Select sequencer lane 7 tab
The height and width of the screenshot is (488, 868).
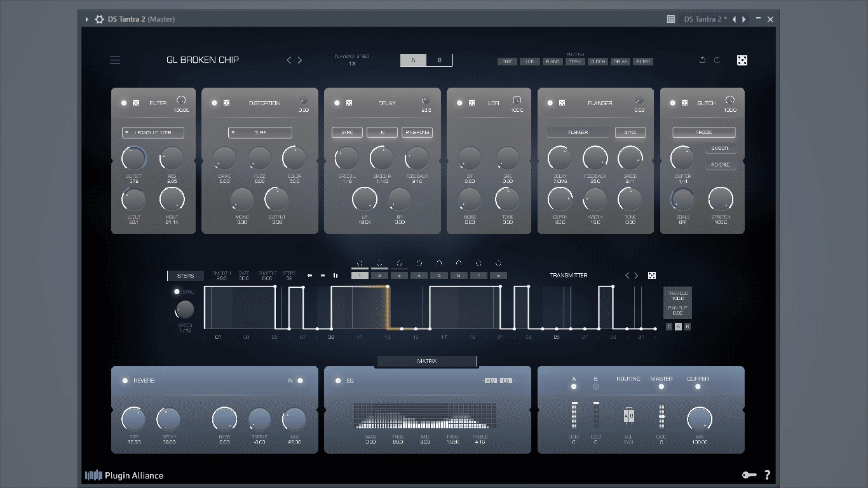(478, 276)
